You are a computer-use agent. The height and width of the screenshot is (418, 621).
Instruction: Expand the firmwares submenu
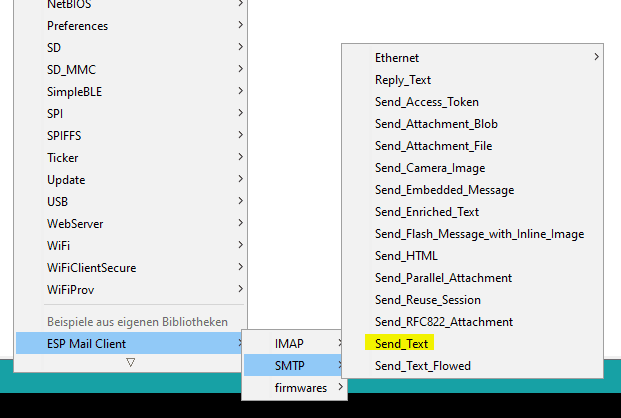point(296,388)
